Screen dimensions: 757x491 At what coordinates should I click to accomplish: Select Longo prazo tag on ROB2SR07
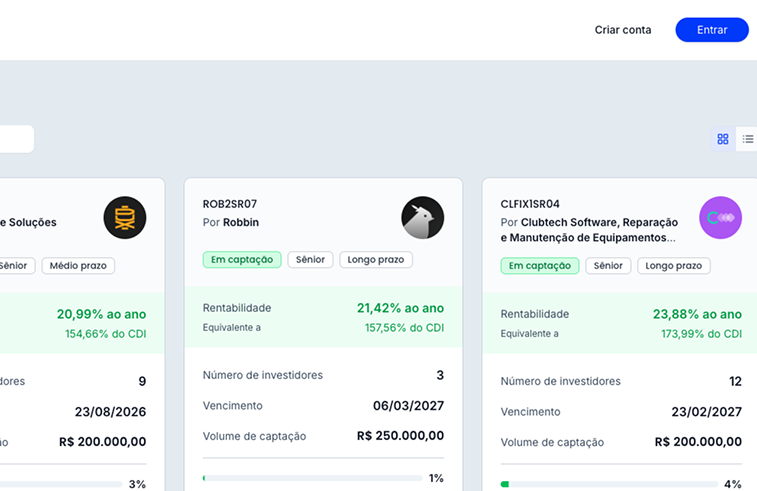pos(376,260)
